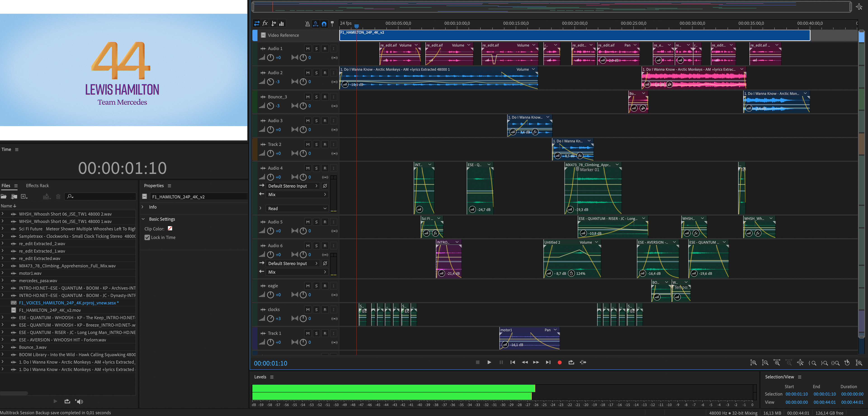
Task: Click Zoom to Selection icon
Action: pyautogui.click(x=835, y=363)
